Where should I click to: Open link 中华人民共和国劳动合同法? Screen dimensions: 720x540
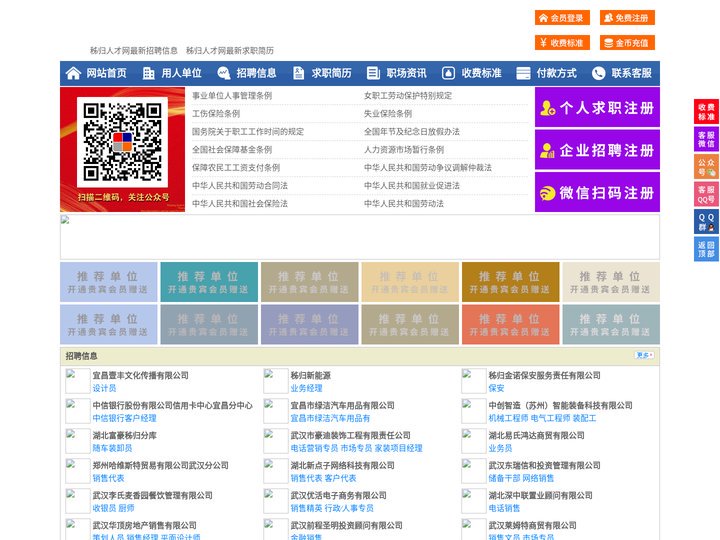point(240,186)
